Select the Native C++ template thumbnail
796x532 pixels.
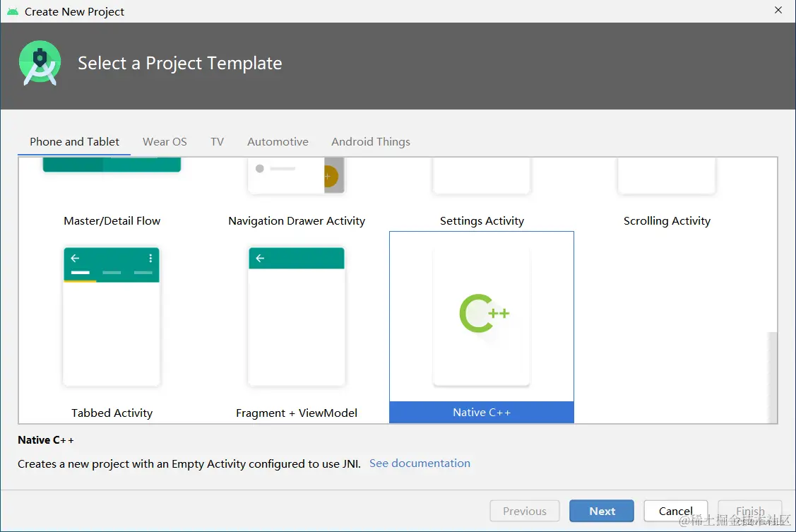481,317
